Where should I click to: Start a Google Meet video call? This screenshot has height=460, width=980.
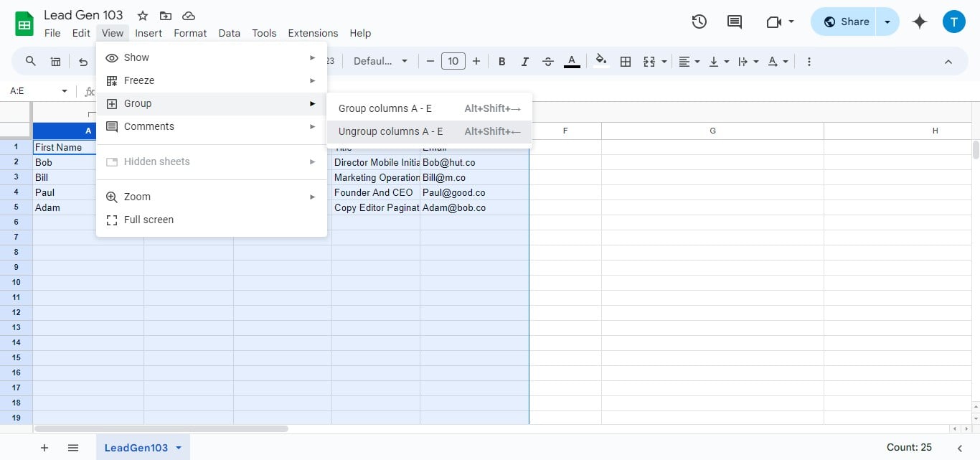click(776, 22)
